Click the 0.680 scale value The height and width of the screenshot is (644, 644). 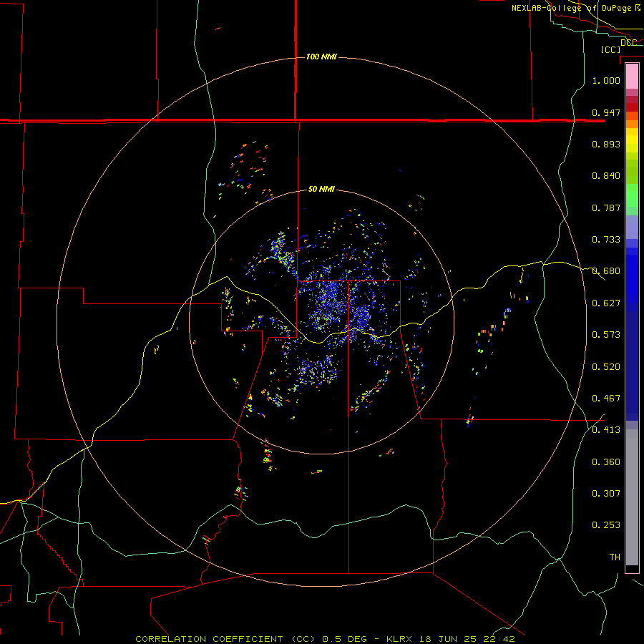pos(606,271)
